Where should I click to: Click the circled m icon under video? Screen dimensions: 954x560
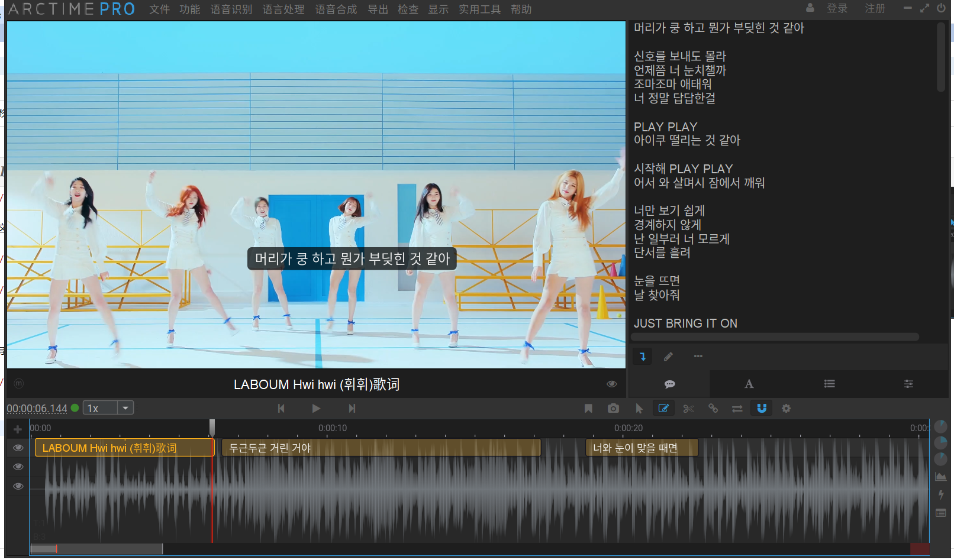pos(19,384)
